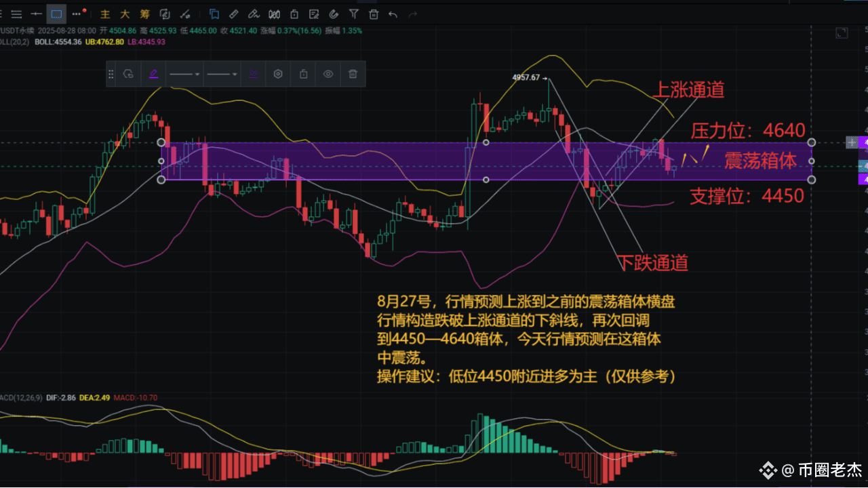
Task: Open the filter funnel icon
Action: point(353,14)
